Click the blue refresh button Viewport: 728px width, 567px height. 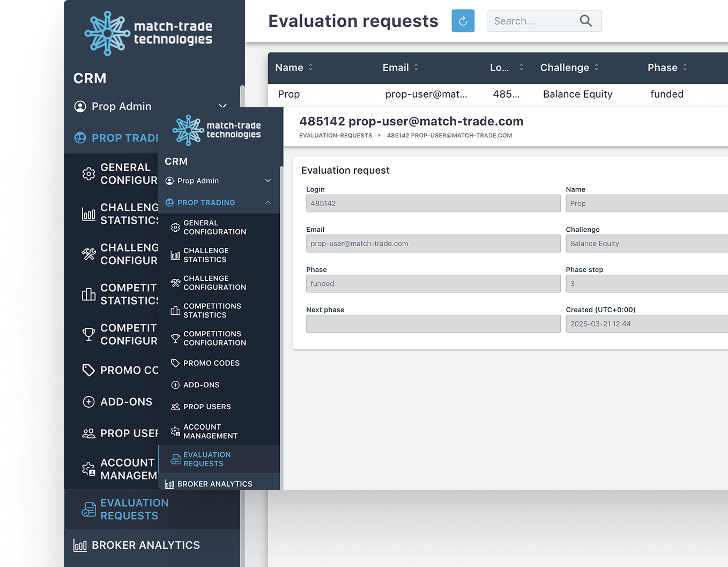463,21
